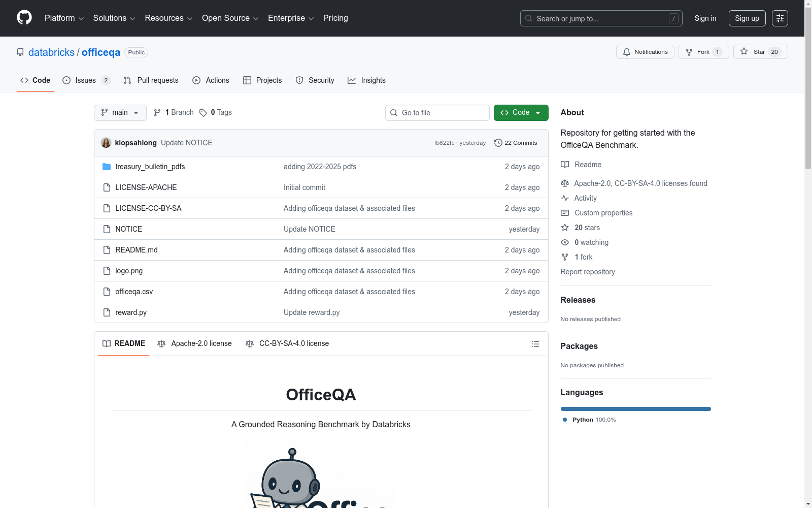Viewport: 812px width, 508px height.
Task: Click the Go to file search field
Action: (x=437, y=113)
